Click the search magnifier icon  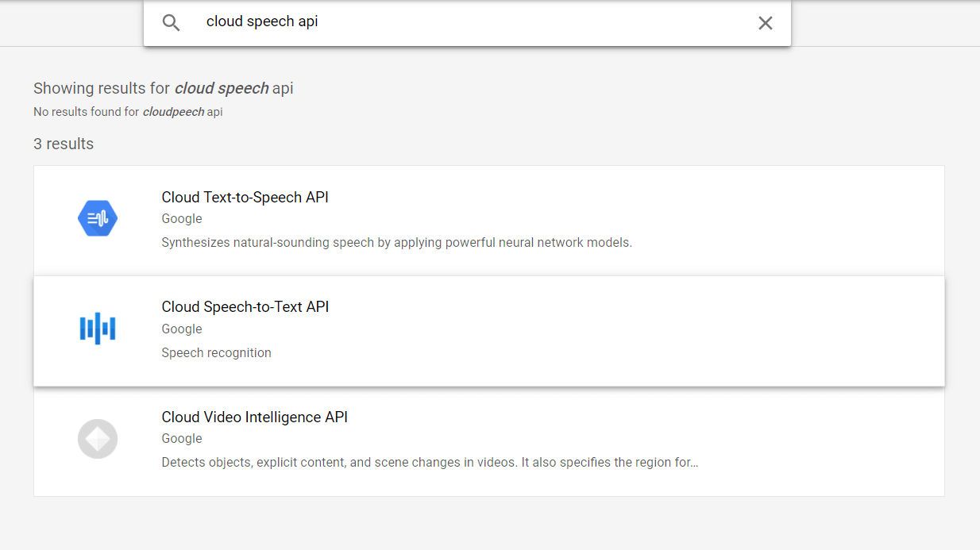(171, 22)
